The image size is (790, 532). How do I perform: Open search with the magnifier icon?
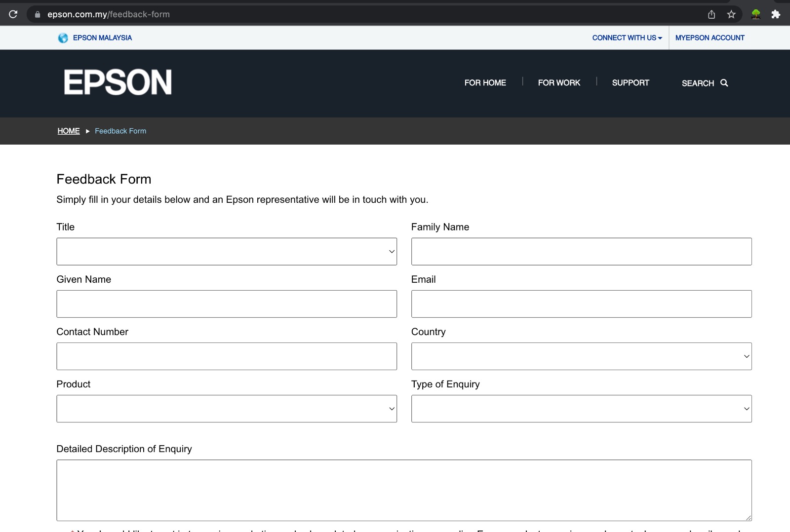click(x=724, y=83)
